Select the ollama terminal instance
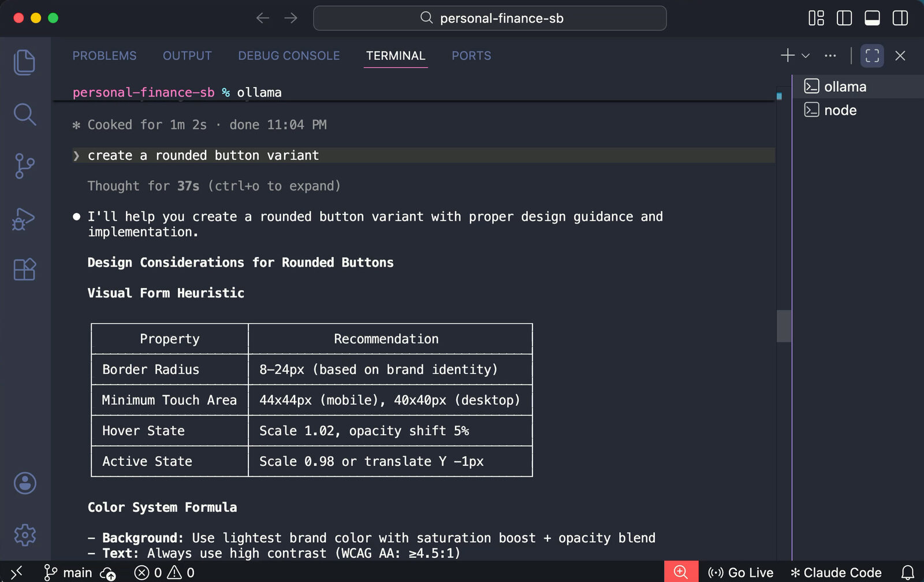924x582 pixels. coord(858,87)
